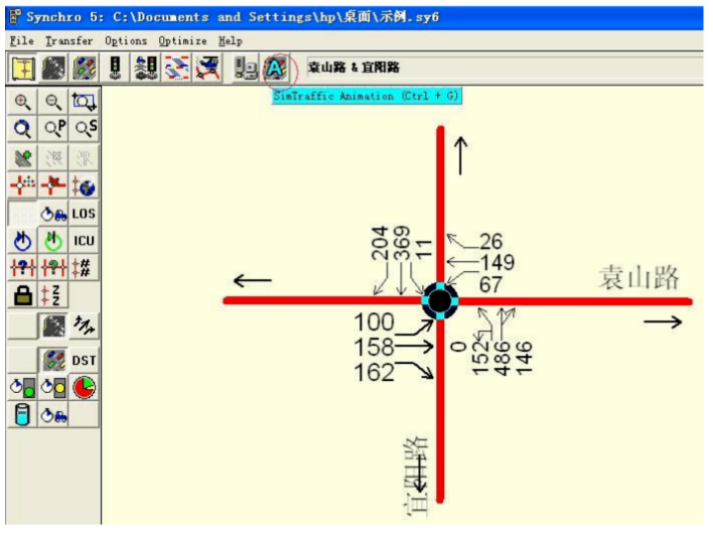Select the Move Node red crosshair tool
The image size is (713, 535).
(x=23, y=185)
